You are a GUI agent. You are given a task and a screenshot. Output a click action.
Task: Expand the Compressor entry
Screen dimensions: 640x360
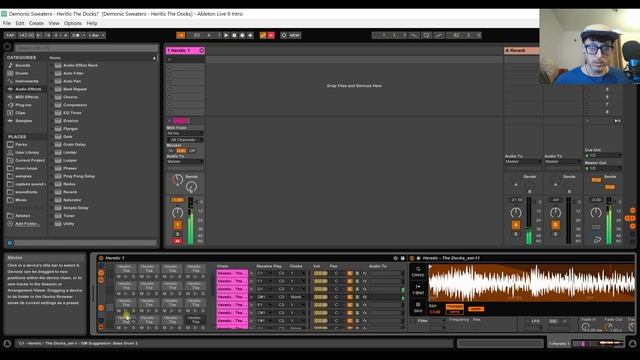point(52,105)
